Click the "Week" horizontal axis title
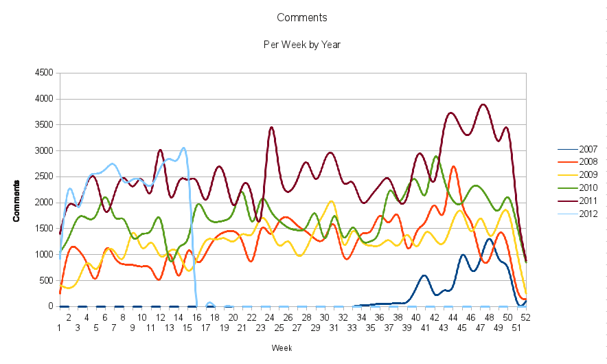Image resolution: width=607 pixels, height=364 pixels. pyautogui.click(x=281, y=348)
